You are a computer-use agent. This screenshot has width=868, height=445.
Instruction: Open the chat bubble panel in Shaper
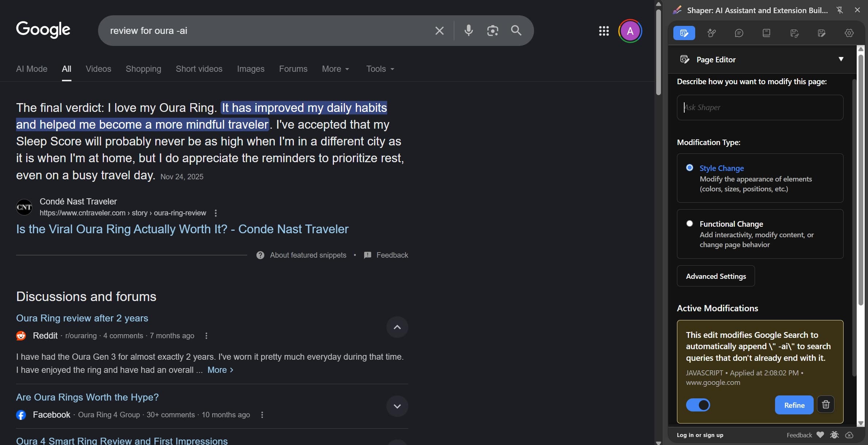[x=739, y=33]
